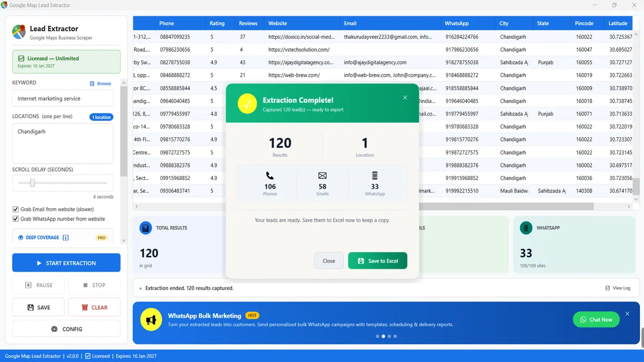The height and width of the screenshot is (362, 644).
Task: Click the Browse keyword file icon
Action: pos(92,83)
